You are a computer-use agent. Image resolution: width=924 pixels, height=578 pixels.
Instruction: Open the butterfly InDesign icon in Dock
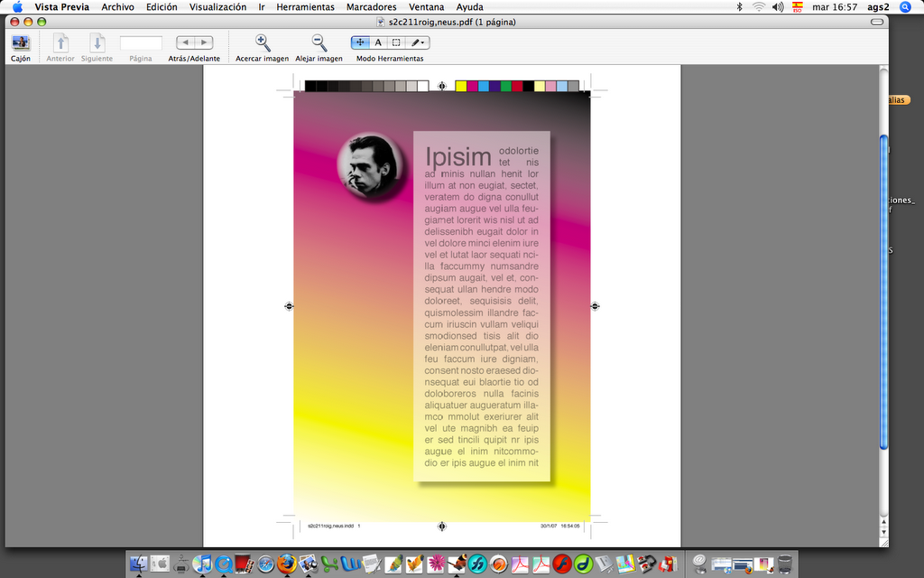(457, 564)
